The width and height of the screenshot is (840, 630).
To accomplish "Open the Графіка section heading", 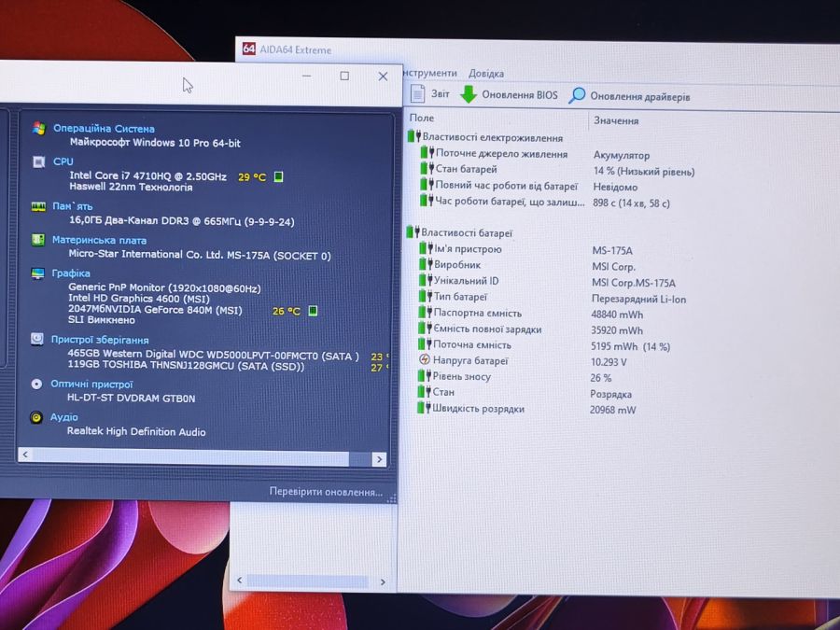I will [x=71, y=273].
